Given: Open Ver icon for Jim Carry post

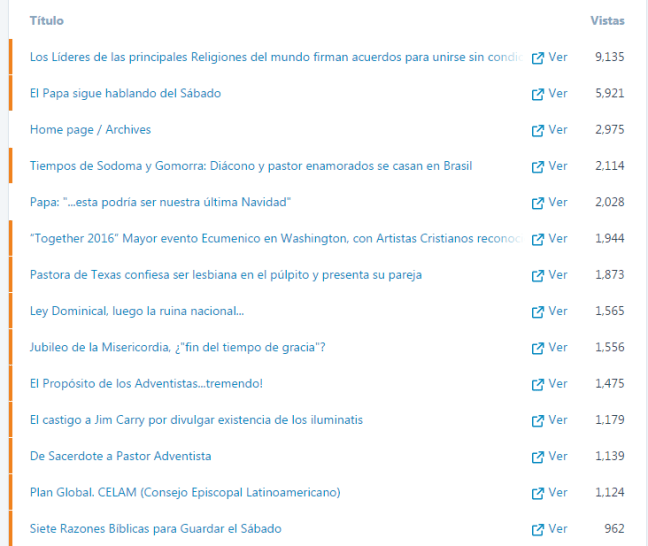Looking at the screenshot, I should tap(538, 420).
